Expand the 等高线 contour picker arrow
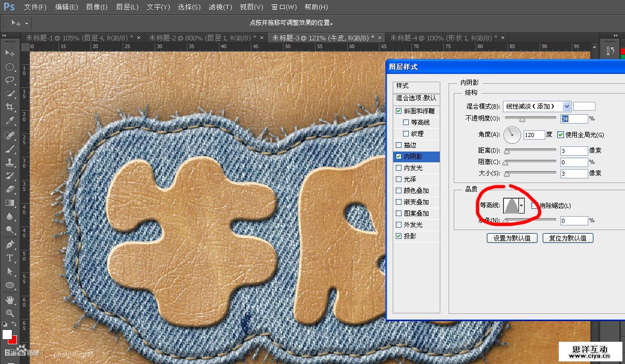 [x=521, y=206]
